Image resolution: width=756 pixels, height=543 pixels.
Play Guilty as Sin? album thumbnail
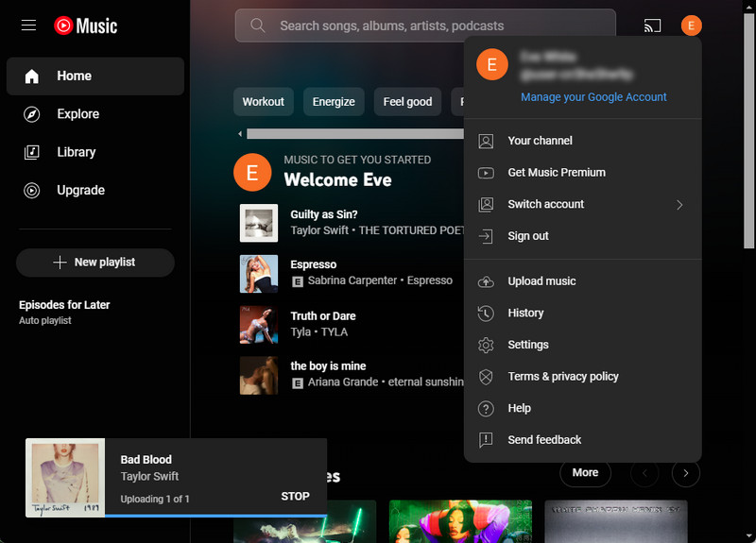(259, 223)
